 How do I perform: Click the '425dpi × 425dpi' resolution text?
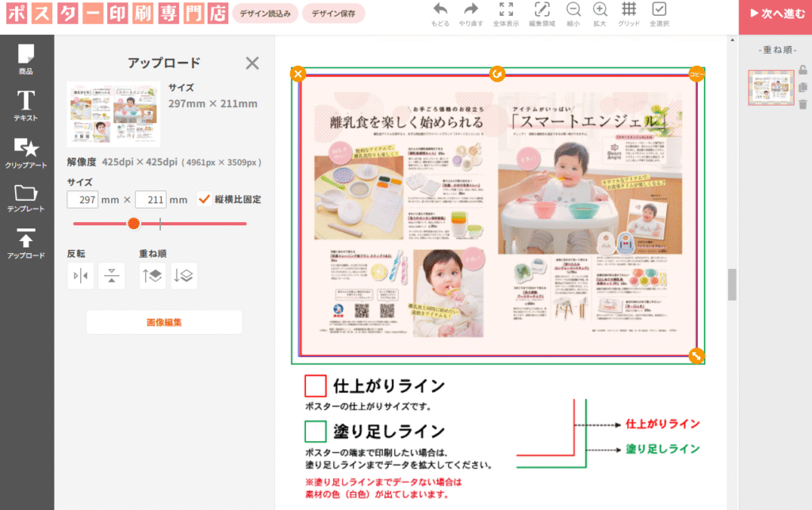coord(140,162)
